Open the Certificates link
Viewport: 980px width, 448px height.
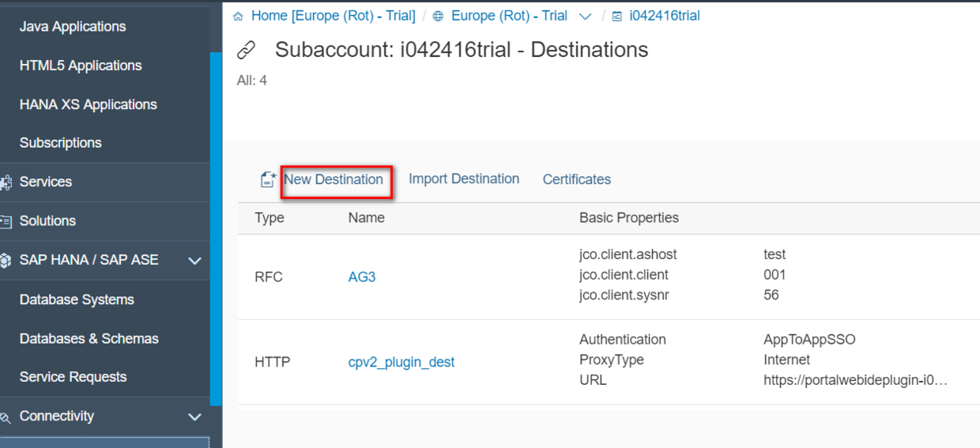point(577,179)
